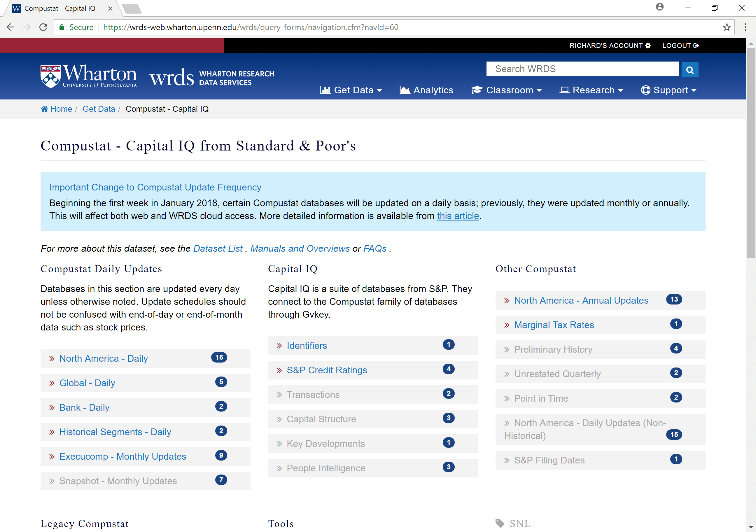Click the page vertical scrollbar
This screenshot has width=756, height=532.
[750, 153]
